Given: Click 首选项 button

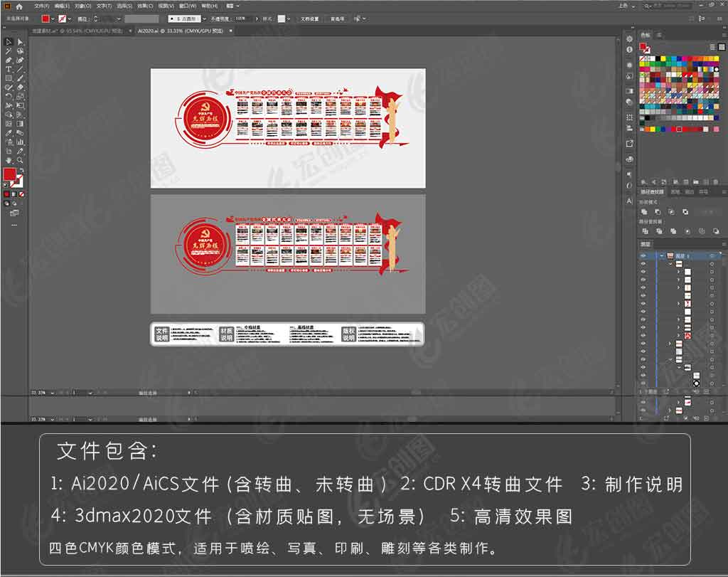Looking at the screenshot, I should point(337,19).
